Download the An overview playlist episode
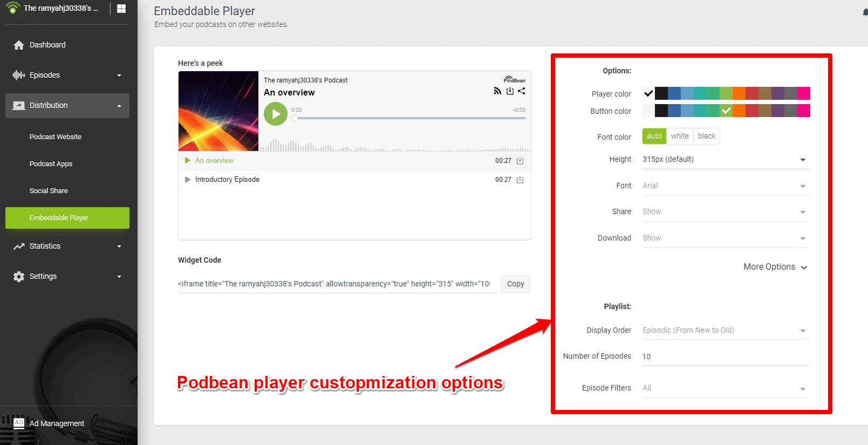868x445 pixels. (520, 161)
